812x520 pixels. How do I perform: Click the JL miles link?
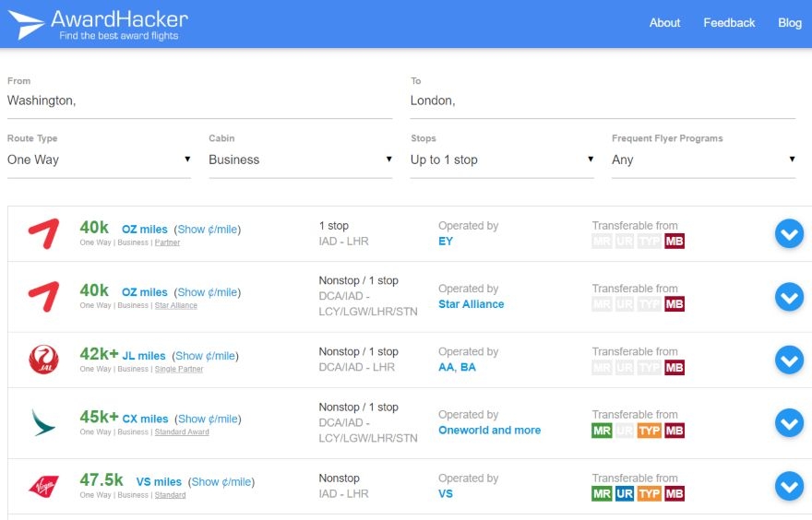click(x=143, y=356)
